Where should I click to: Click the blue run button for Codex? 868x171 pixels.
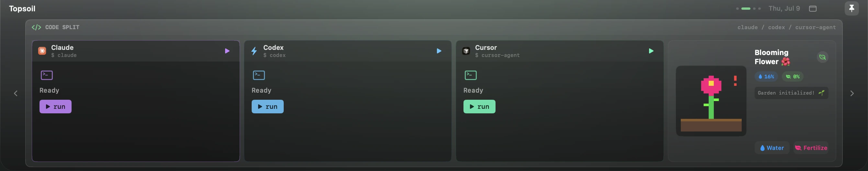(x=268, y=107)
